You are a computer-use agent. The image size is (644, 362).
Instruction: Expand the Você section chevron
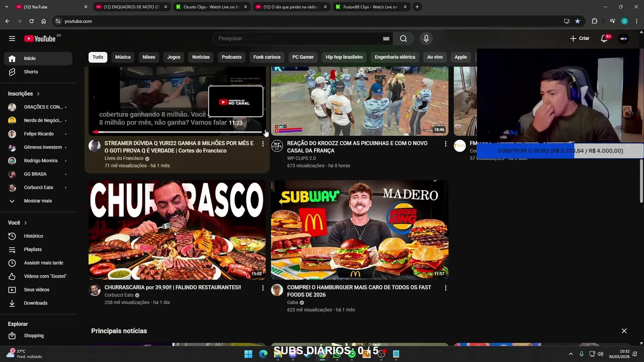tap(26, 223)
